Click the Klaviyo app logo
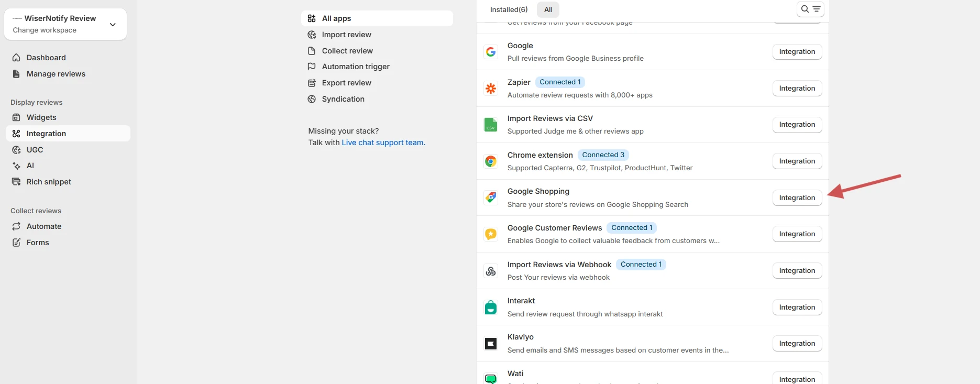The image size is (980, 384). point(491,344)
